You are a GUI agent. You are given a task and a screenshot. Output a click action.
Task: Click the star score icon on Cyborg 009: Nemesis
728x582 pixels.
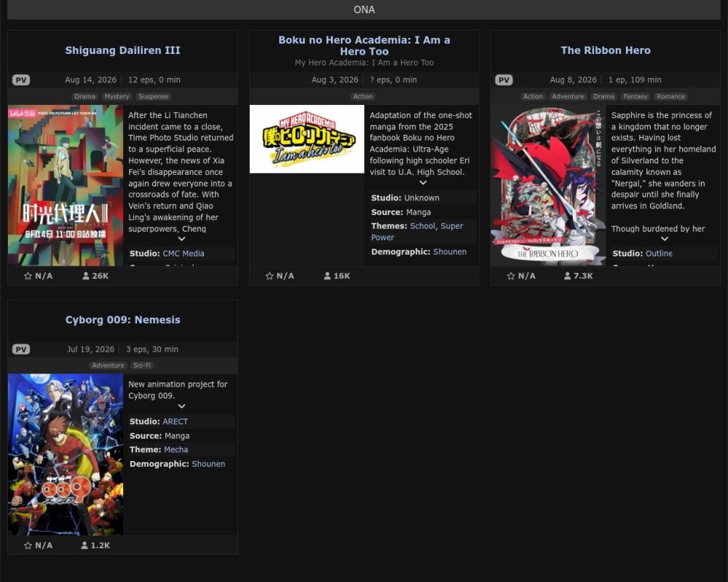[x=28, y=546]
